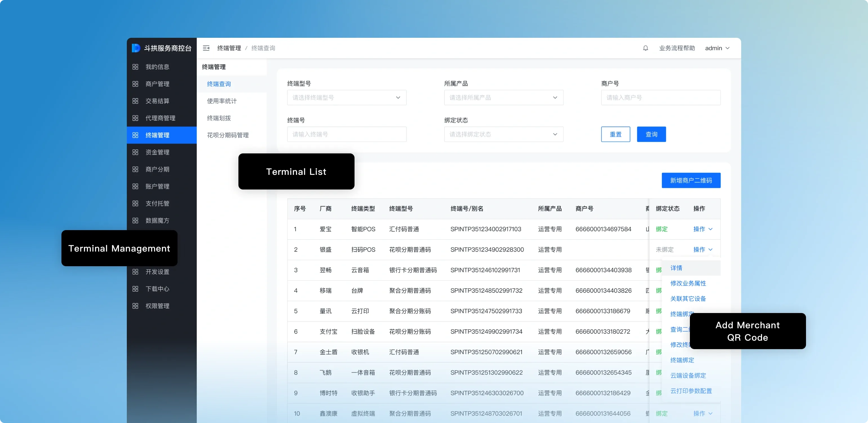The width and height of the screenshot is (868, 423).
Task: Open the 绑定状态 dropdown
Action: (x=503, y=135)
